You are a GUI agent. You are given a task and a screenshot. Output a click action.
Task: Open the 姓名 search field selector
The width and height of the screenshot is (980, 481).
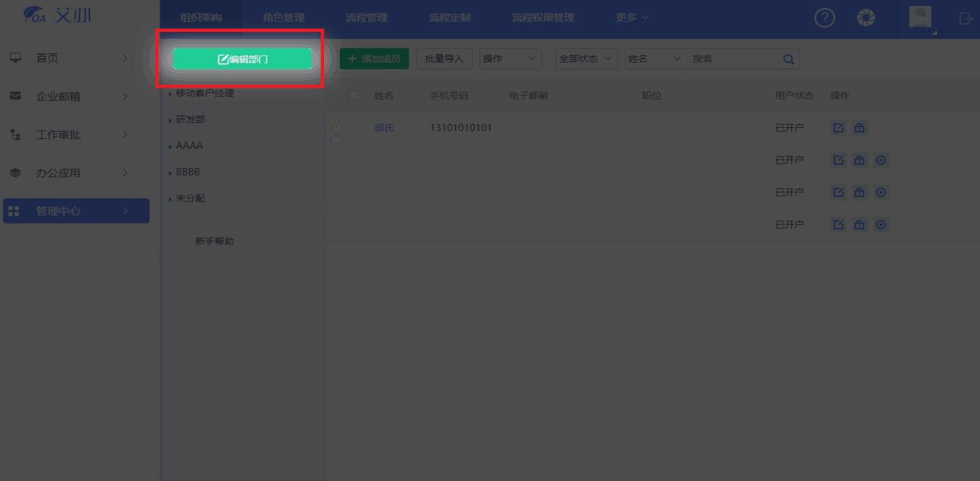(x=654, y=59)
